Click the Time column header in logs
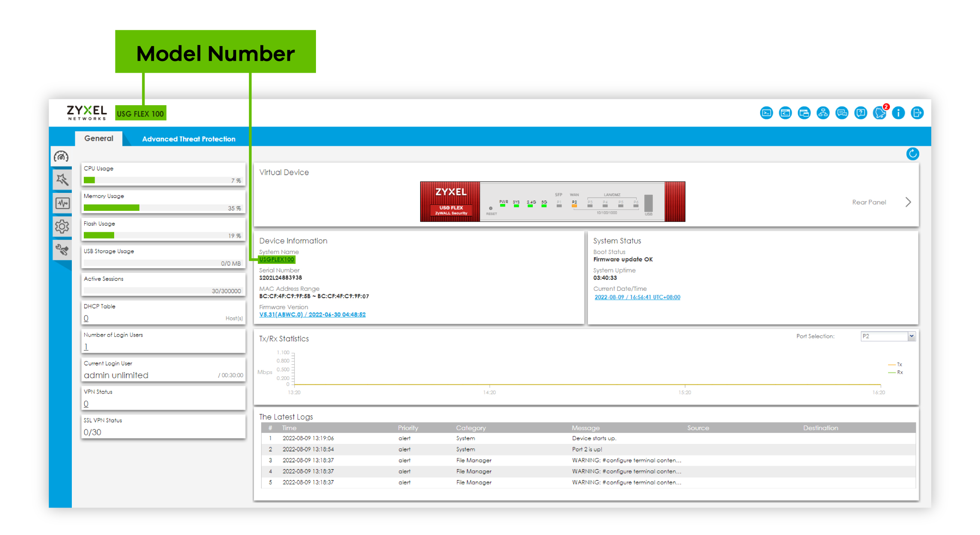This screenshot has width=980, height=535. click(x=289, y=428)
